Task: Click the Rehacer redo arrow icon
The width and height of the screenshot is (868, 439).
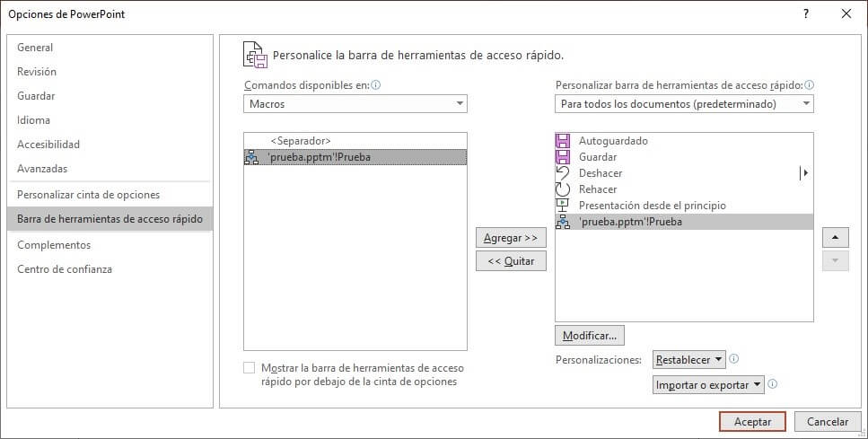Action: click(x=563, y=189)
